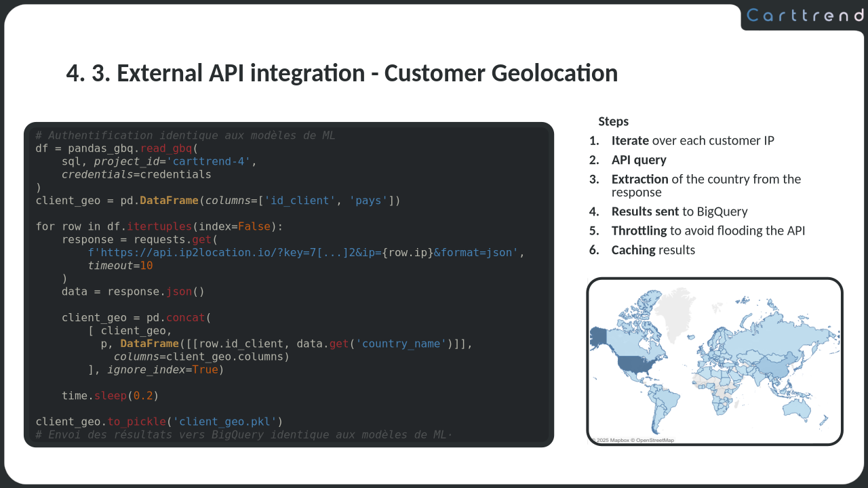Click the 'Throttling to avoid flooding' step
The width and height of the screenshot is (868, 488).
pyautogui.click(x=707, y=230)
